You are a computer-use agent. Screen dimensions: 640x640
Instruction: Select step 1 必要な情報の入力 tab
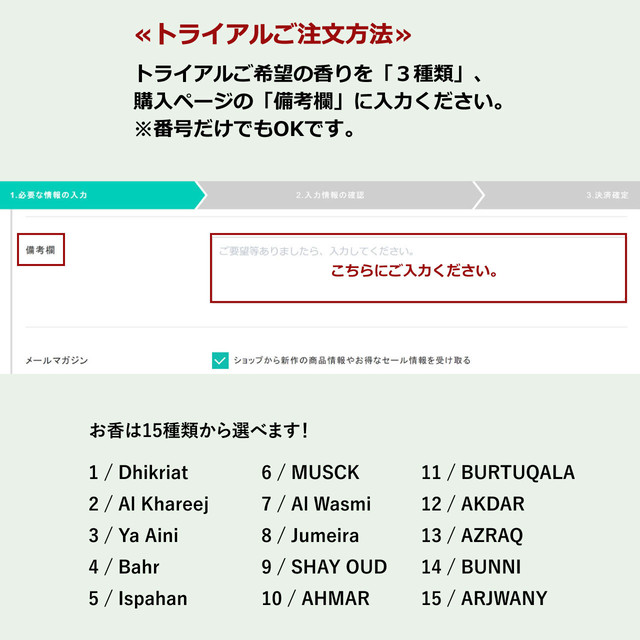tap(102, 195)
